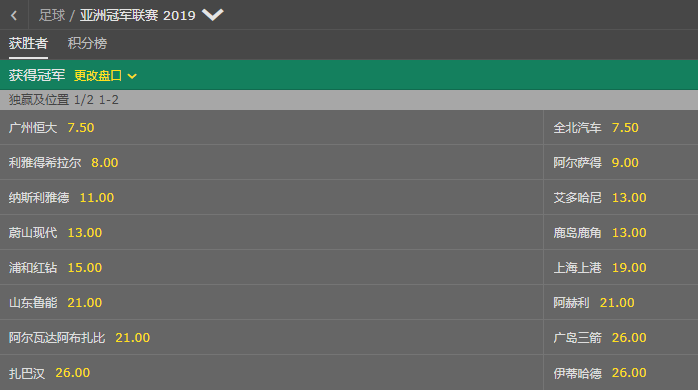The width and height of the screenshot is (698, 390).
Task: Expand the 亚洲冠军联赛 2019 competition dropdown chevron
Action: pyautogui.click(x=212, y=15)
